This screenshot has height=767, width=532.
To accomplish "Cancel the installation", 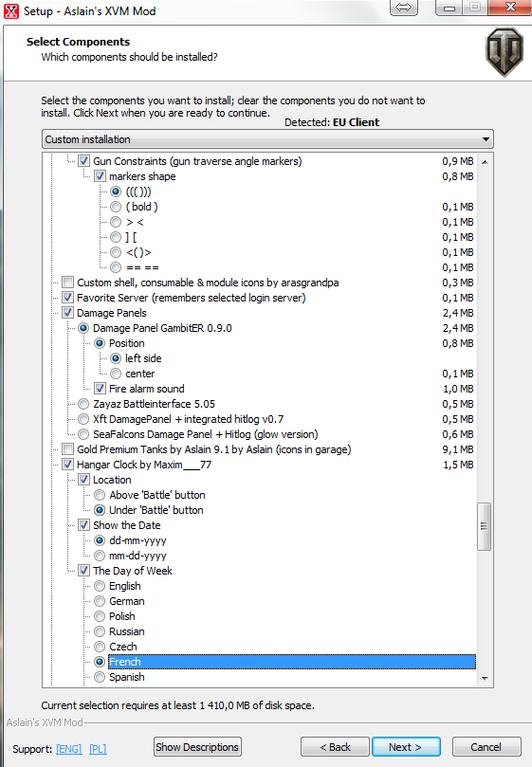I will tap(486, 747).
